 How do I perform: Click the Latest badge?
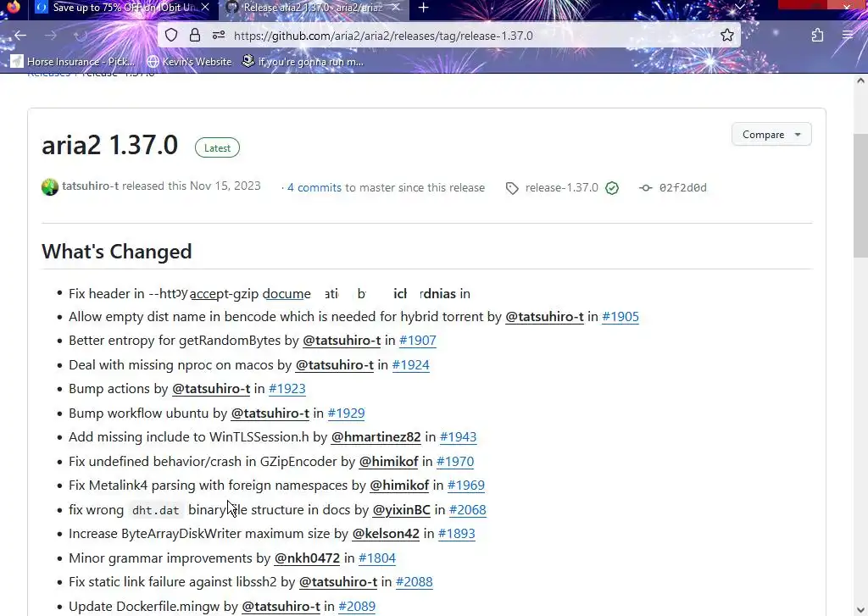(217, 147)
